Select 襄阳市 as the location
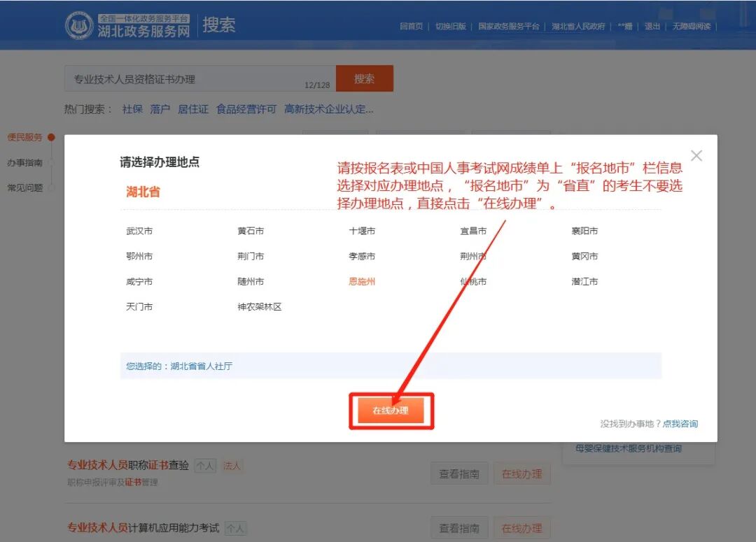Image resolution: width=756 pixels, height=542 pixels. pyautogui.click(x=584, y=231)
